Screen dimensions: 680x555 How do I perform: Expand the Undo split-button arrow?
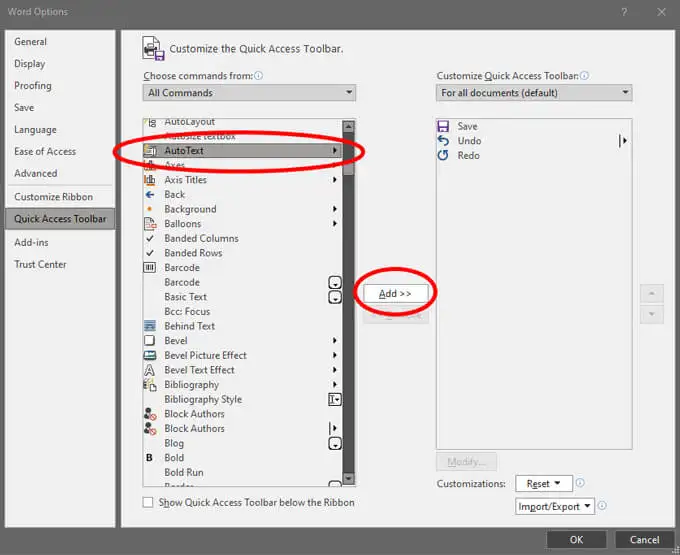[623, 140]
